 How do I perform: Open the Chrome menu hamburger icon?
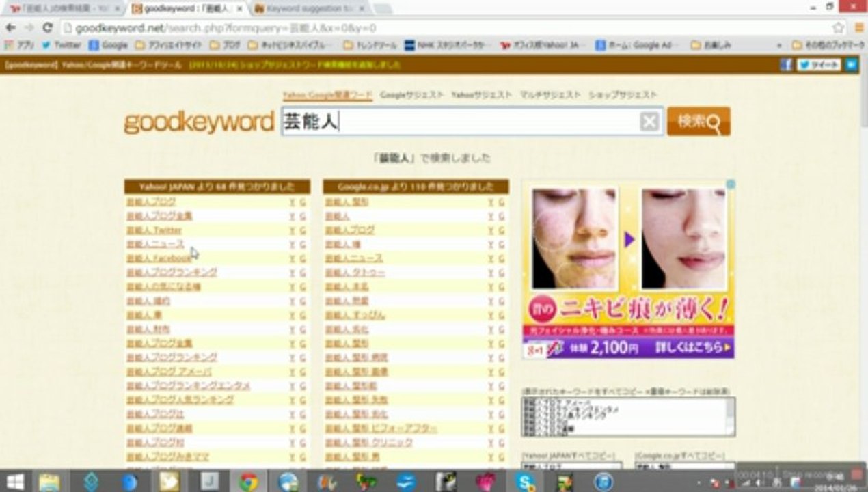[x=860, y=28]
